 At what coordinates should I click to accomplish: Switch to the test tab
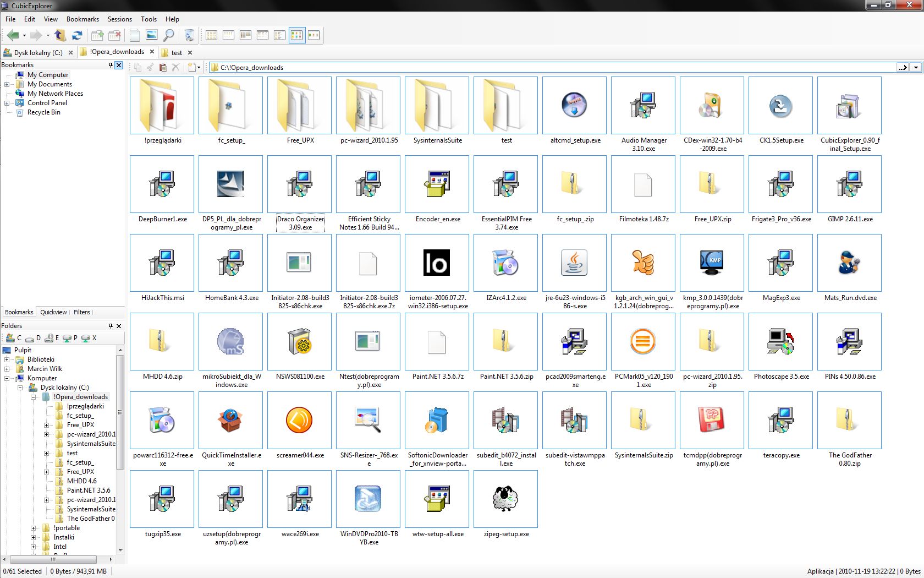coord(177,52)
